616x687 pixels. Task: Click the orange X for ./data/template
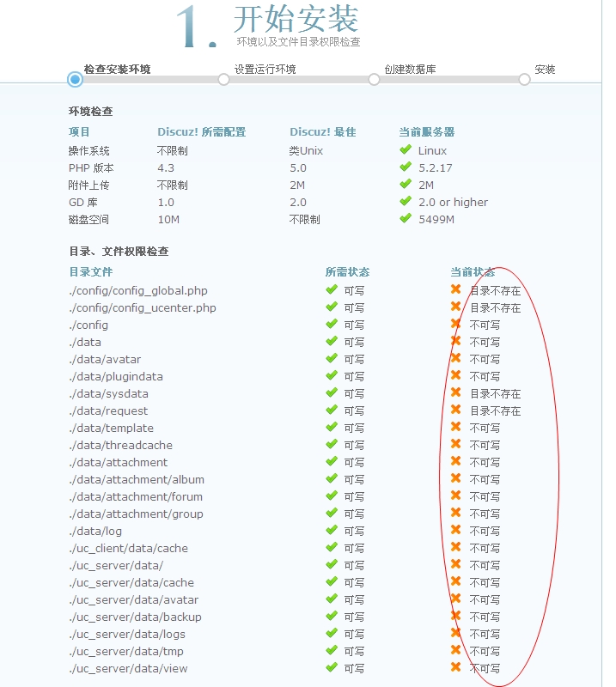click(x=456, y=427)
